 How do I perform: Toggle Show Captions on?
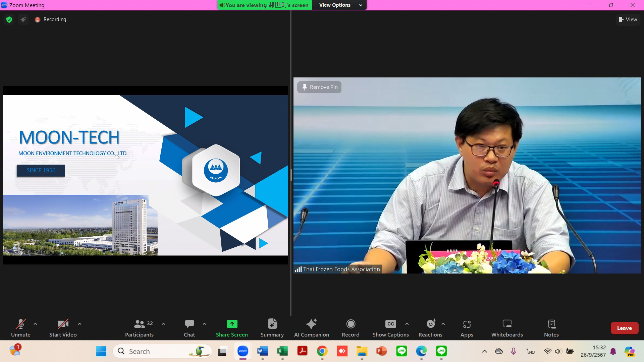[390, 327]
